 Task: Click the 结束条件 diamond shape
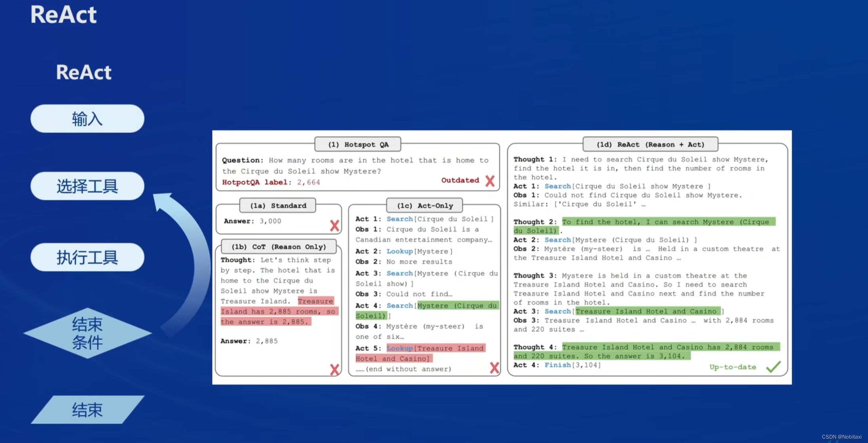click(87, 333)
